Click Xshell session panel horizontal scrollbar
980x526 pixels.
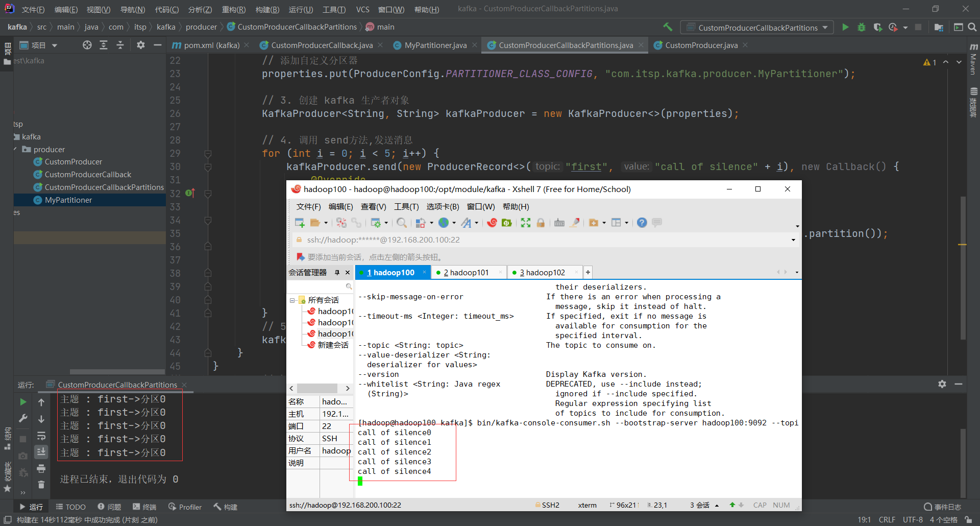tap(317, 389)
